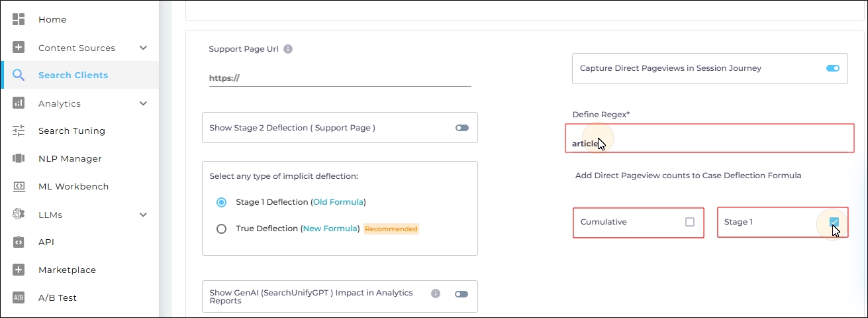Screen dimensions: 868x318
Task: Open the Old Formula link
Action: click(x=338, y=201)
